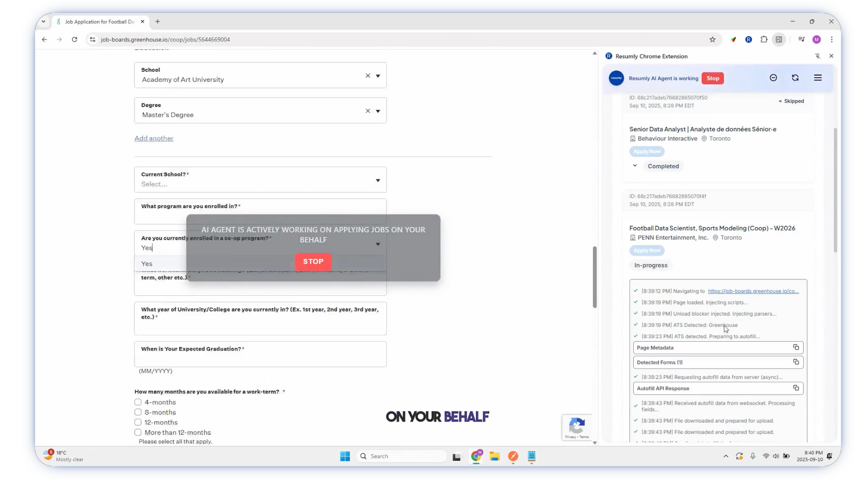This screenshot has width=868, height=490.
Task: Collapse the Completed status chevron
Action: click(x=635, y=166)
